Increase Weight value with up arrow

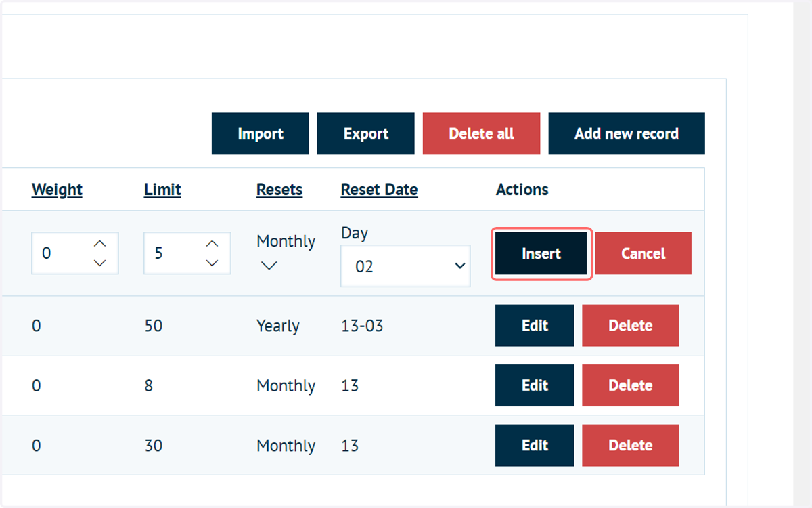point(100,244)
